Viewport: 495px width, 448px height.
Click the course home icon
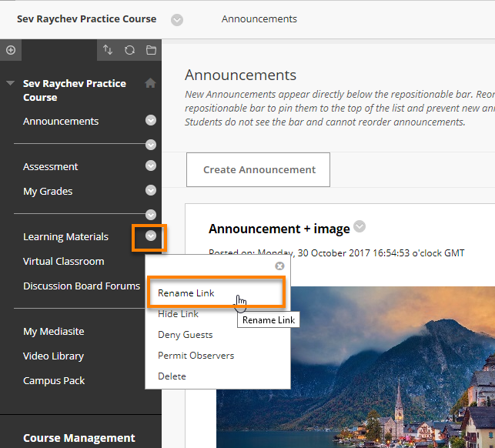150,83
